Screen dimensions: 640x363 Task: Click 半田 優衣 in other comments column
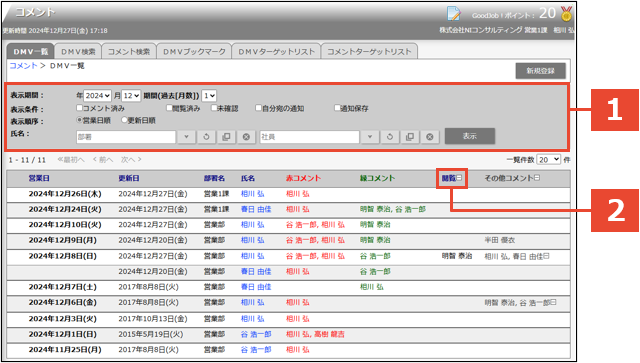(x=500, y=240)
